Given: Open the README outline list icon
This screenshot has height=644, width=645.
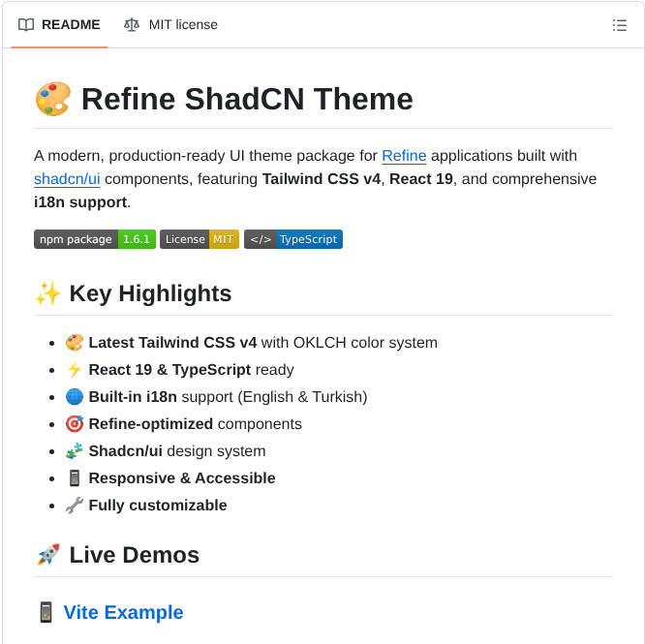Looking at the screenshot, I should pyautogui.click(x=620, y=25).
